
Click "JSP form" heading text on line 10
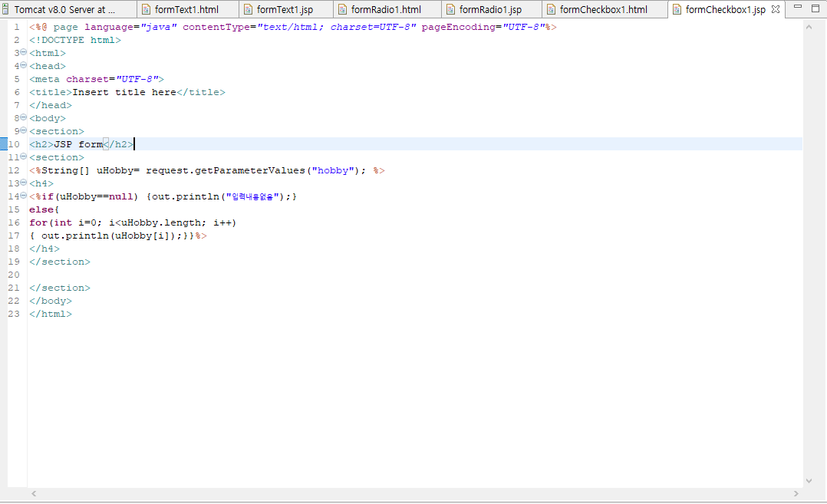pos(78,144)
